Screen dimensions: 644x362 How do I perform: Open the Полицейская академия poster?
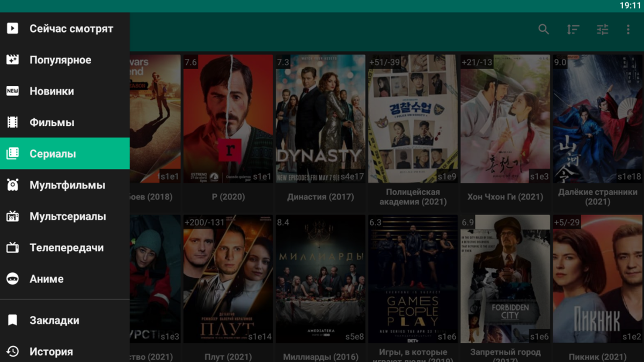[413, 119]
